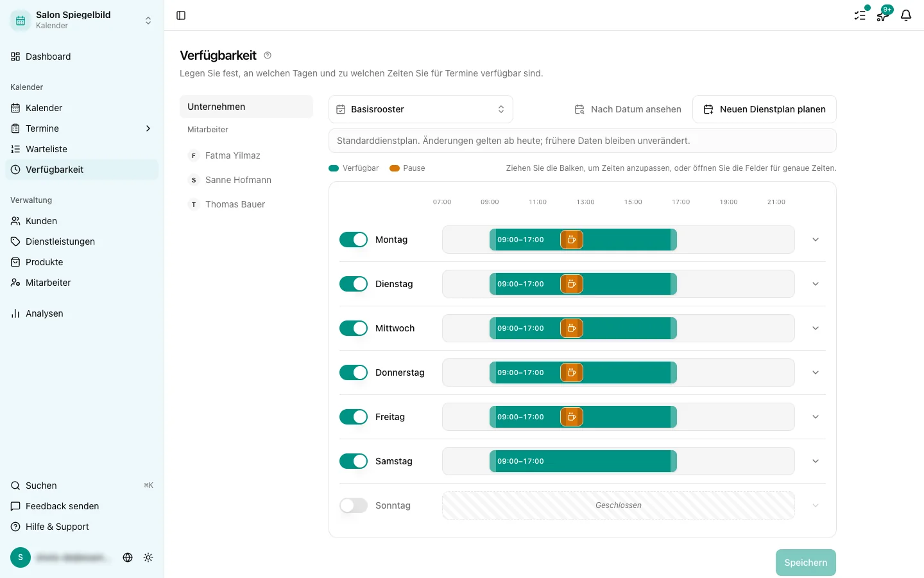Screen dimensions: 924x578
Task: Switch theme with the sun icon
Action: [x=148, y=557]
